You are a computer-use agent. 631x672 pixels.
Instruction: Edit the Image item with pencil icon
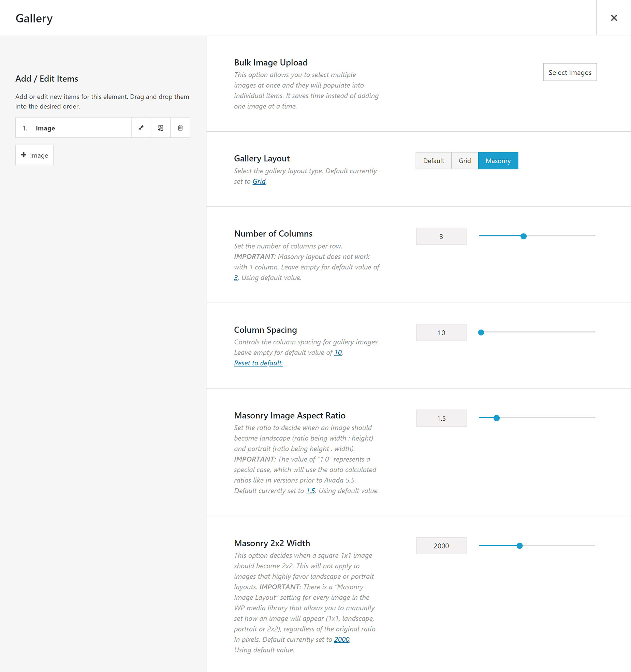(x=141, y=128)
